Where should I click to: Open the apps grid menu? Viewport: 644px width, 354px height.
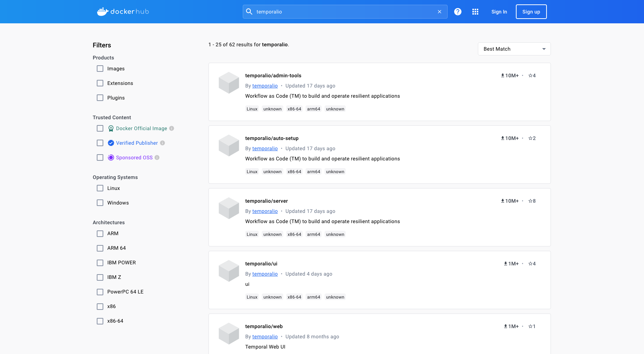tap(475, 12)
